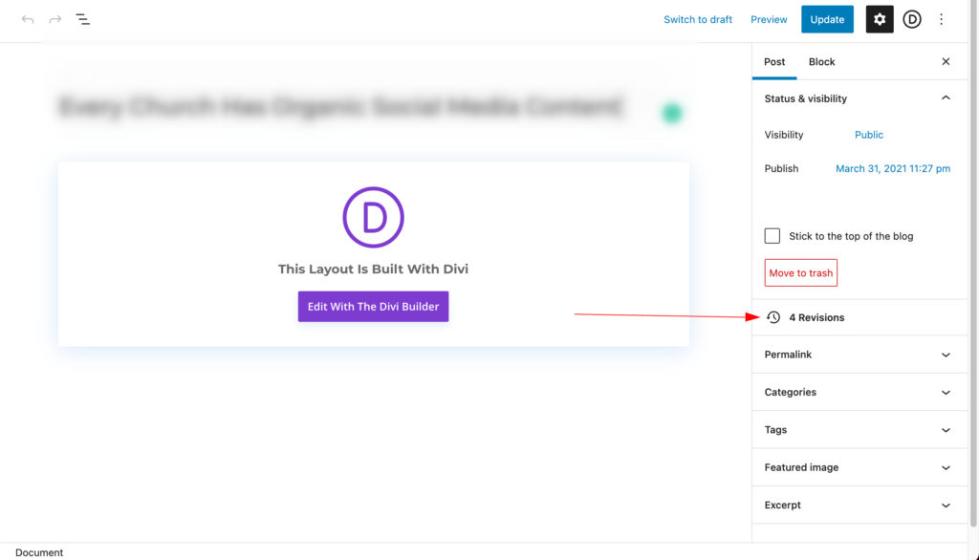
Task: Click the undo arrow icon
Action: (x=28, y=19)
